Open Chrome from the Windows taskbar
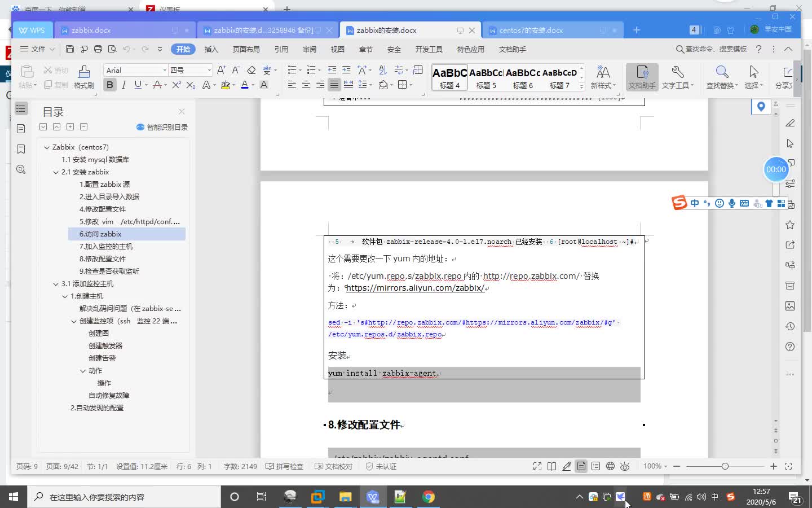The height and width of the screenshot is (508, 812). pyautogui.click(x=429, y=497)
